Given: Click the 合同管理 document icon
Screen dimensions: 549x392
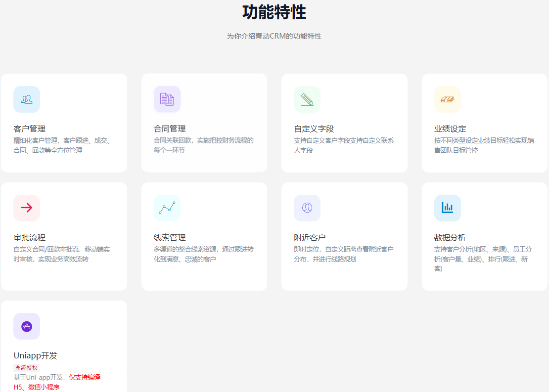Looking at the screenshot, I should pos(167,99).
